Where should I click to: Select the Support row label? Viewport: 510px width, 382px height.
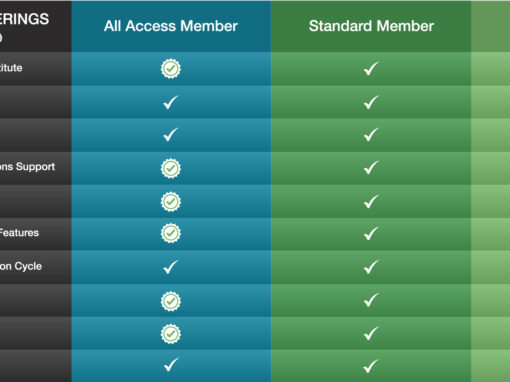(x=27, y=167)
